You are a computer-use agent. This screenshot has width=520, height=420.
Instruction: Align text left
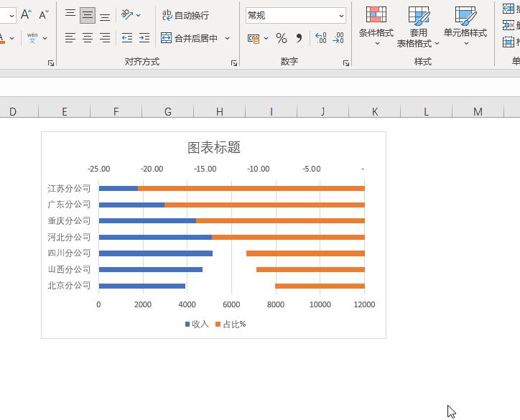pos(70,38)
